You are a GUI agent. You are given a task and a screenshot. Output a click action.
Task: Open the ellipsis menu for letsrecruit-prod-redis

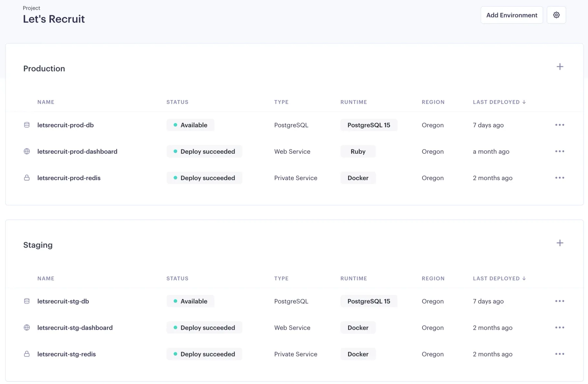pos(560,178)
